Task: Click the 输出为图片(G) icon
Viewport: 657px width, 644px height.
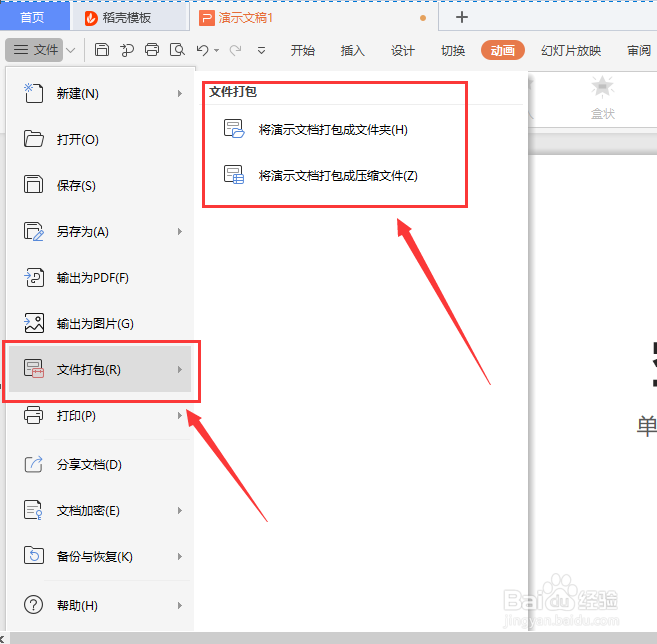Action: pos(34,323)
